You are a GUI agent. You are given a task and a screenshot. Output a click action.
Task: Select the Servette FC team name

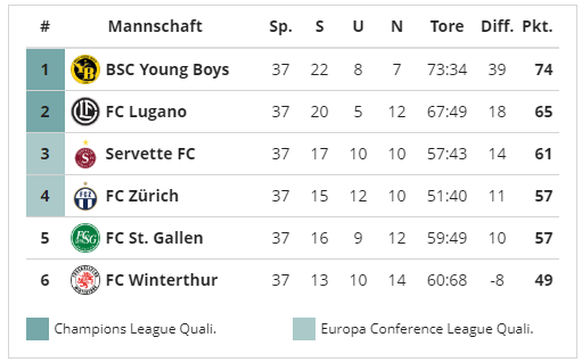(150, 154)
